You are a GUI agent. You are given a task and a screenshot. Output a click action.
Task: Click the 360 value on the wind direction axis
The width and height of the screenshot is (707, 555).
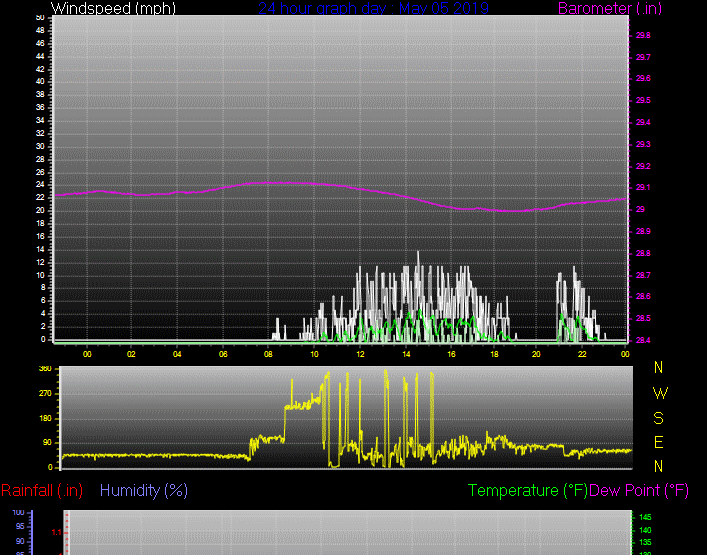pos(46,369)
